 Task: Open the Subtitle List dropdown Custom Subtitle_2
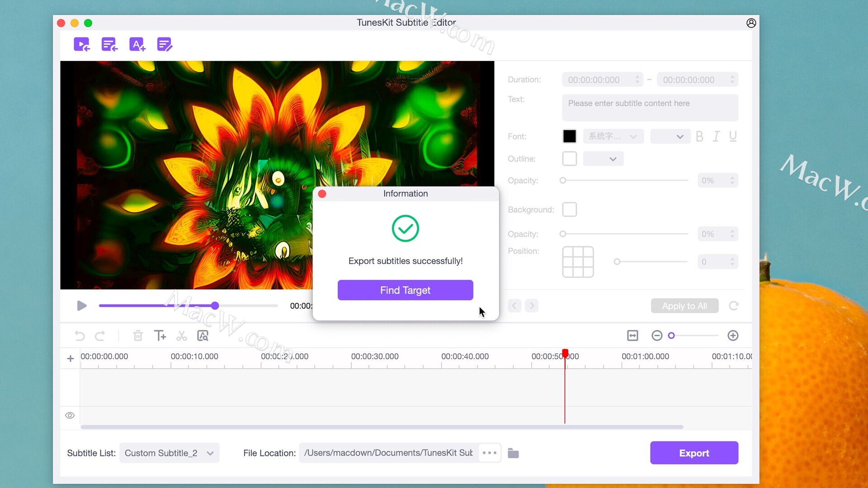point(170,453)
